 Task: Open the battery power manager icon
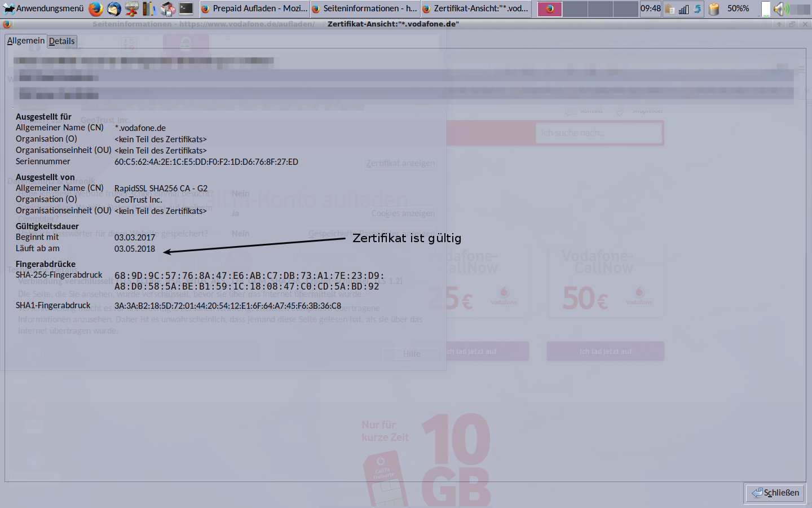714,8
